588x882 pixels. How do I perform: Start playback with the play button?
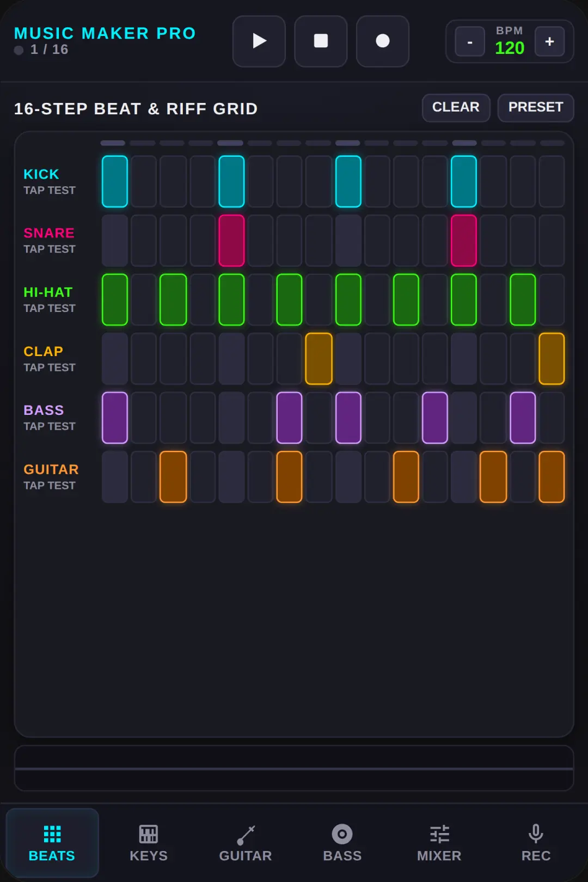259,41
